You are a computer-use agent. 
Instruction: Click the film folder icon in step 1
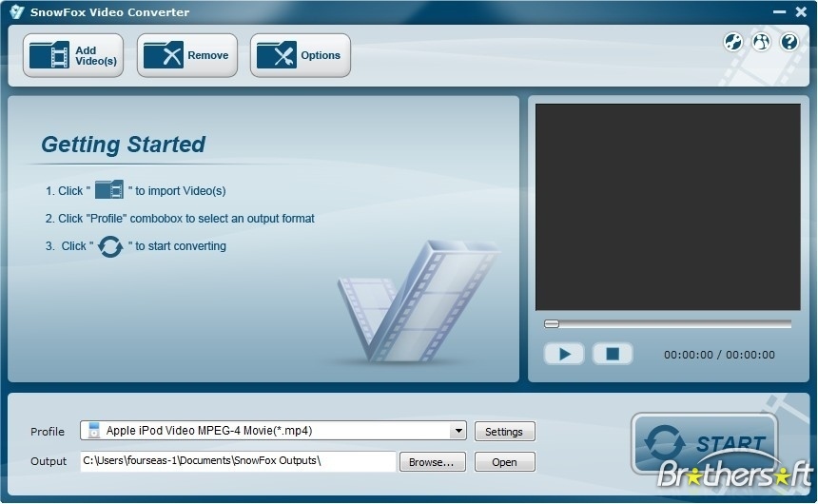(109, 189)
